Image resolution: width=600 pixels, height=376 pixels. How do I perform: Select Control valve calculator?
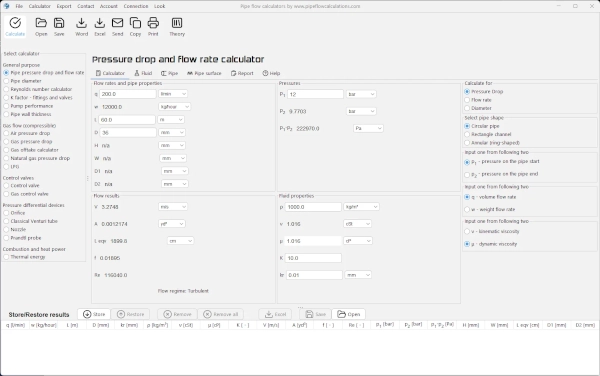pyautogui.click(x=21, y=186)
